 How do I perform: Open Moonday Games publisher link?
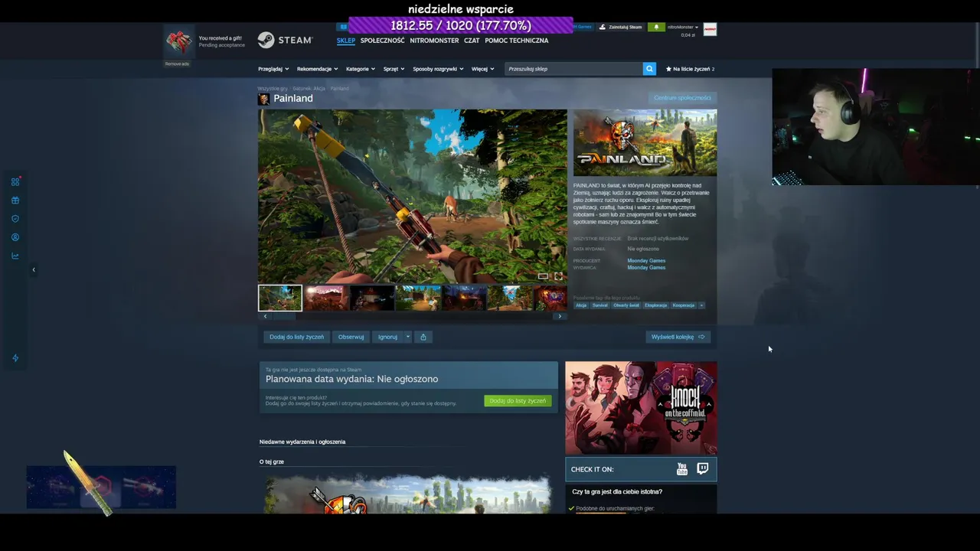pyautogui.click(x=646, y=268)
